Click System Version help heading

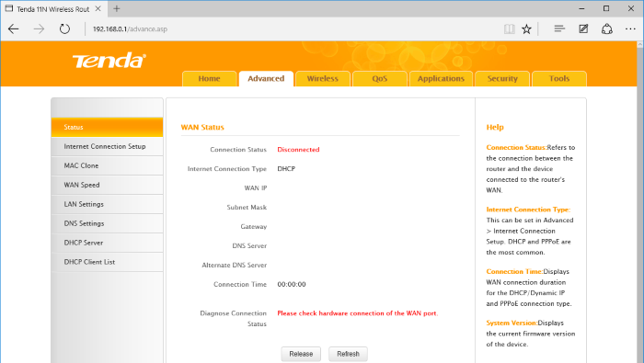click(512, 323)
